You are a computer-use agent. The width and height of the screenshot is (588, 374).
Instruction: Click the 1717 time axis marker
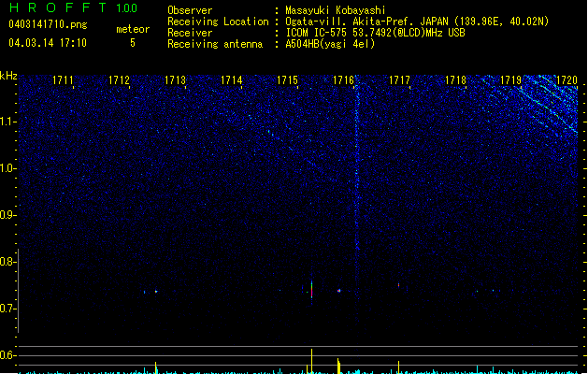[399, 80]
